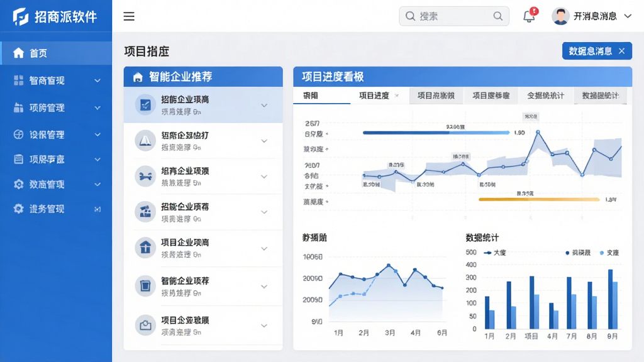Click the home icon in the 智能企业推荐 header

(x=138, y=77)
